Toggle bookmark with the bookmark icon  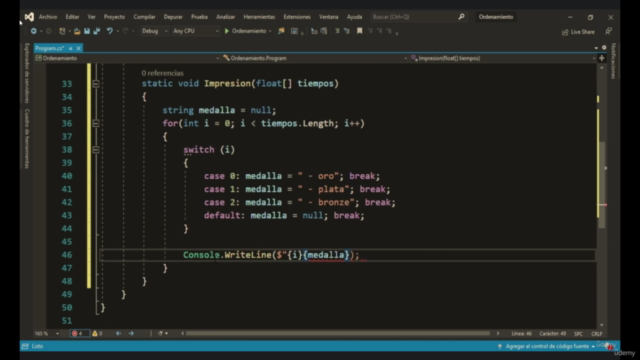coord(360,31)
